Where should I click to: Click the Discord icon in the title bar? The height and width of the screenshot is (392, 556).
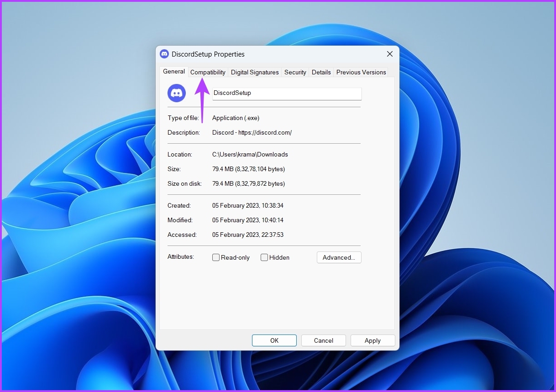pos(164,54)
